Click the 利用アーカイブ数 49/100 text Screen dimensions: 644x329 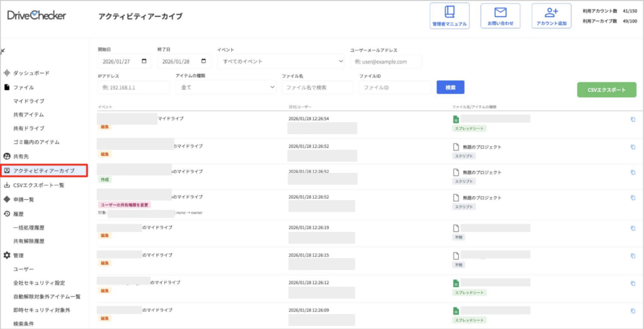tap(610, 21)
